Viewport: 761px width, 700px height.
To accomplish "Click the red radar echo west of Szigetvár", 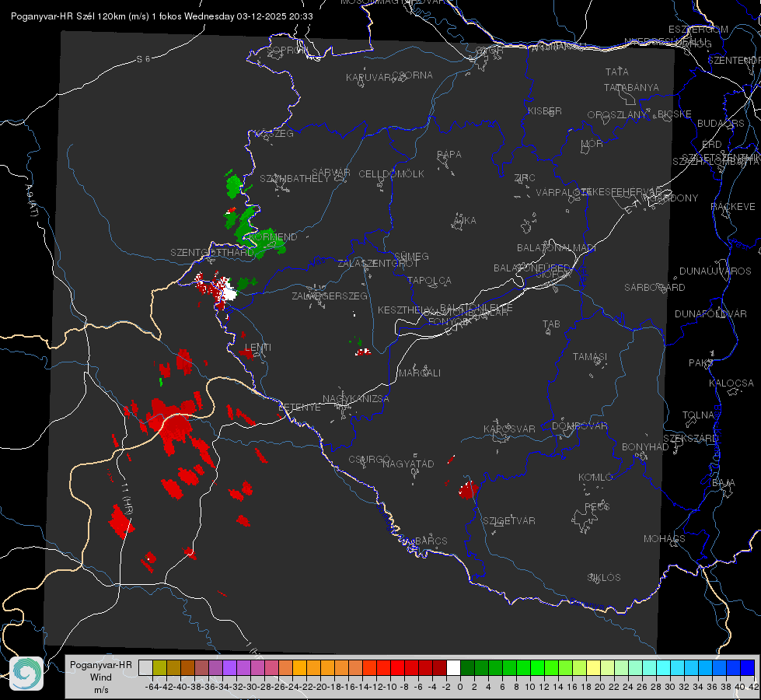I will 469,490.
